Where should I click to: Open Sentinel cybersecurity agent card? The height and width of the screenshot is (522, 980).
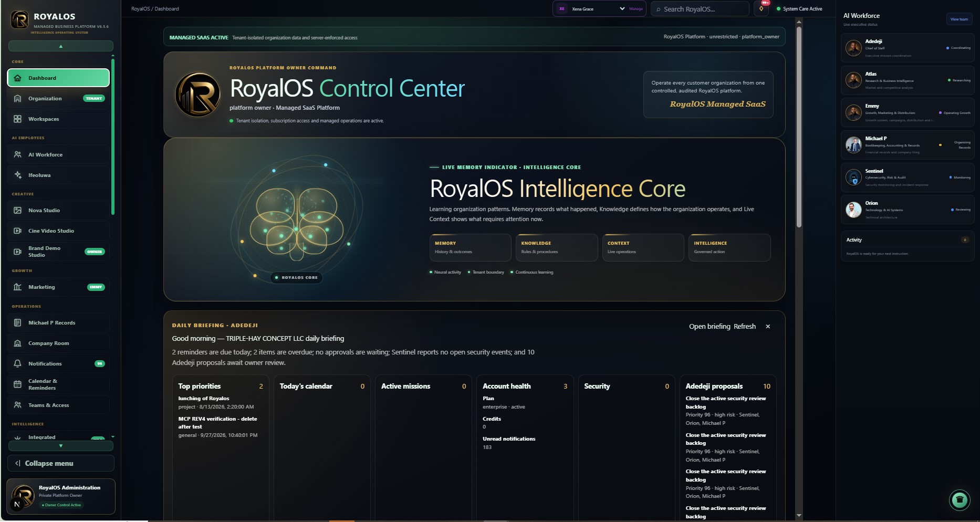click(907, 178)
